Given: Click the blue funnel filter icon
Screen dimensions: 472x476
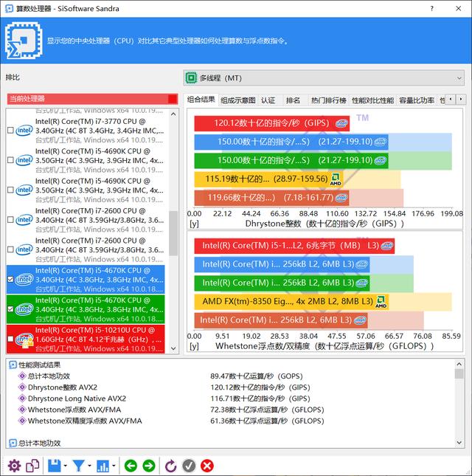Looking at the screenshot, I should (79, 466).
